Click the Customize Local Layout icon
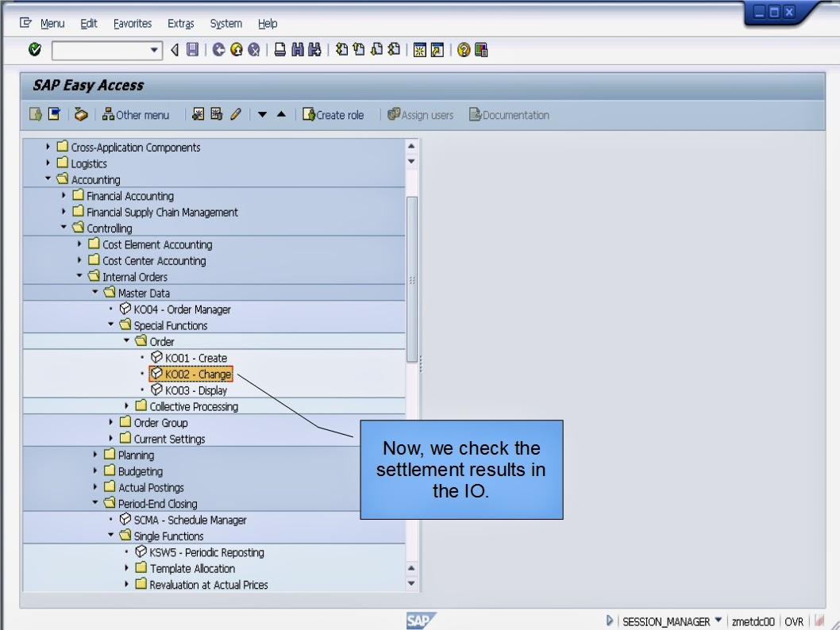 tap(482, 50)
